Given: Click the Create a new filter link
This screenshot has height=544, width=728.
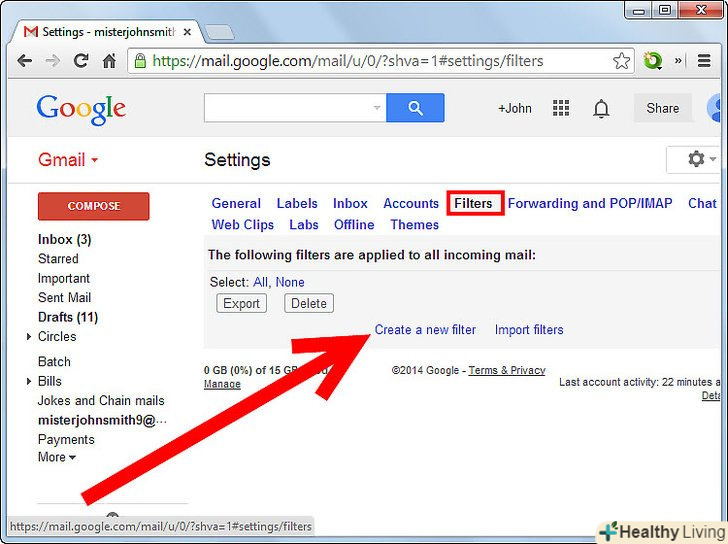Looking at the screenshot, I should point(425,330).
